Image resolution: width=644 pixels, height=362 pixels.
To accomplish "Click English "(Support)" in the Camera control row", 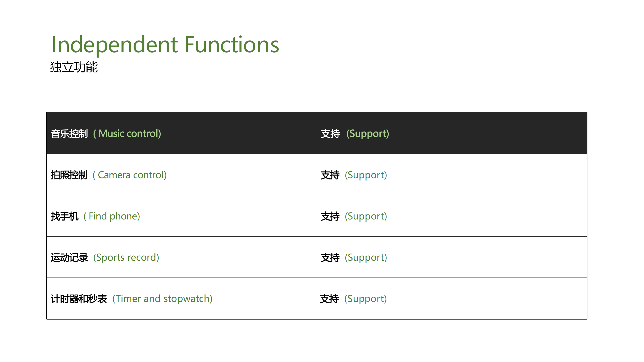I will pyautogui.click(x=366, y=175).
